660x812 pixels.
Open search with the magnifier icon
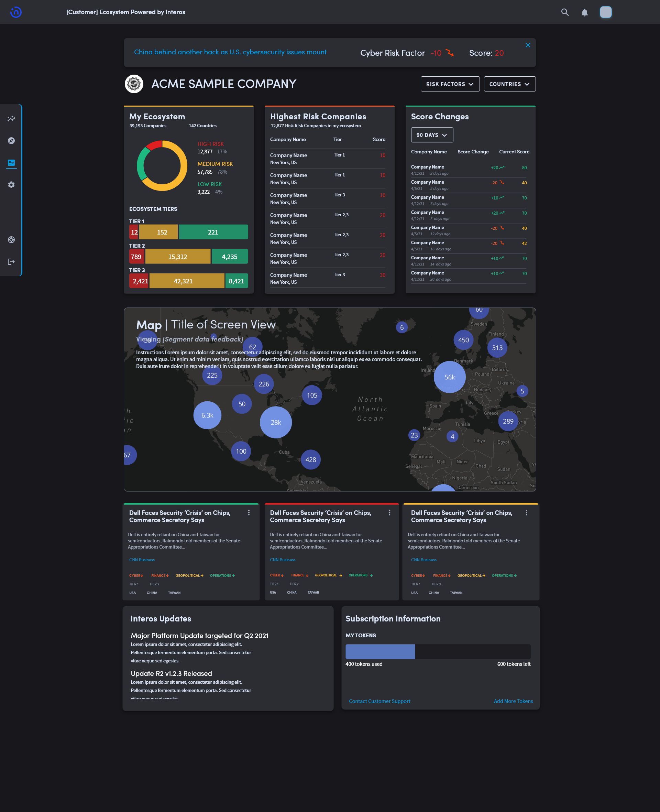(x=564, y=12)
